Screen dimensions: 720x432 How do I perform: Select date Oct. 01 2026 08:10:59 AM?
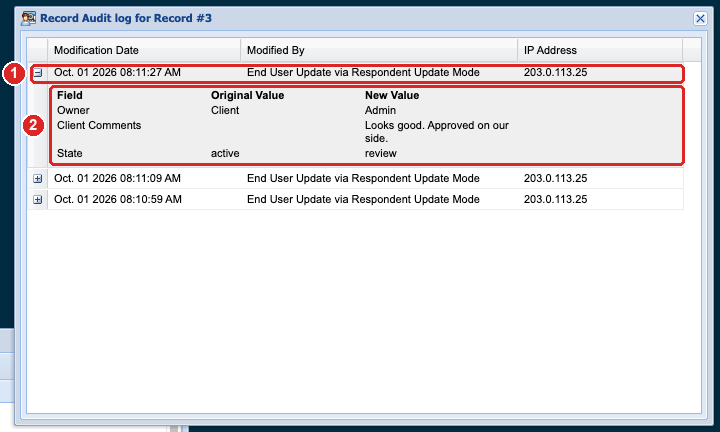coord(118,200)
